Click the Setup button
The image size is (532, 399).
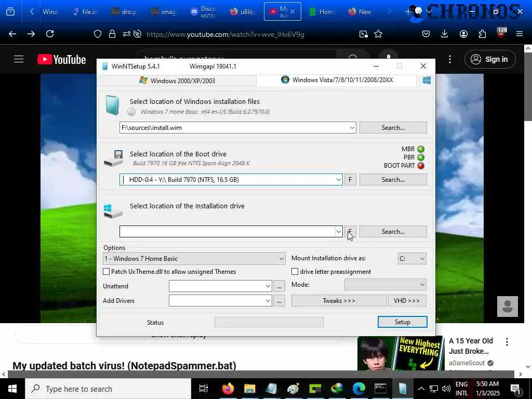coord(403,322)
